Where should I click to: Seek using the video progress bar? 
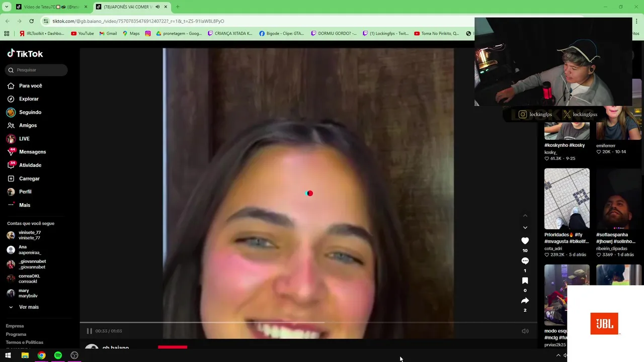[x=308, y=322]
